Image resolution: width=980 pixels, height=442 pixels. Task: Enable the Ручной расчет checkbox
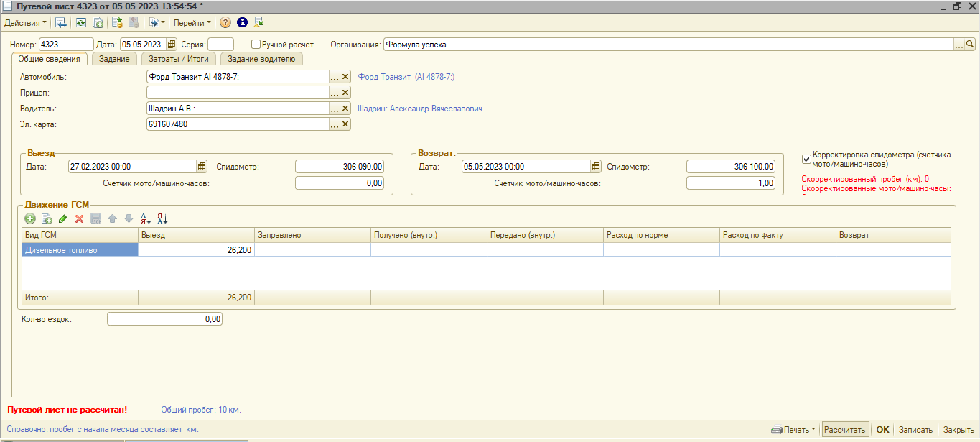tap(256, 45)
